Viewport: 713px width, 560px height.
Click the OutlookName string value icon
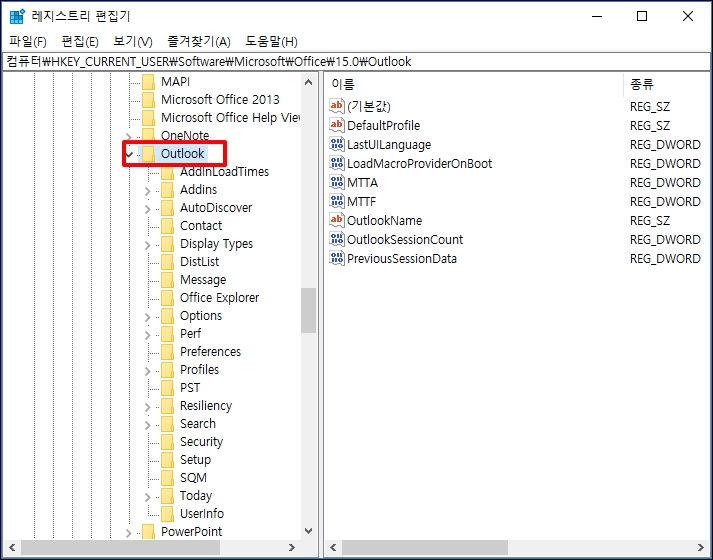pos(337,220)
